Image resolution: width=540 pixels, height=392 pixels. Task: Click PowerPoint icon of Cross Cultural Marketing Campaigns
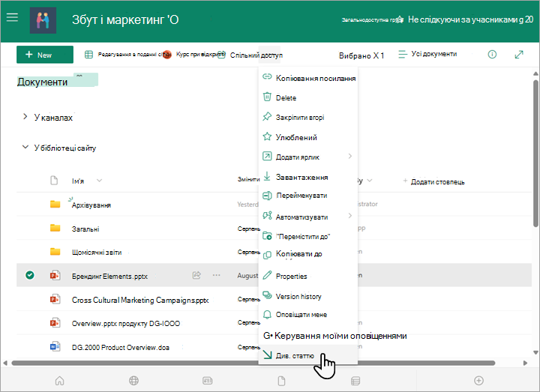coord(55,299)
